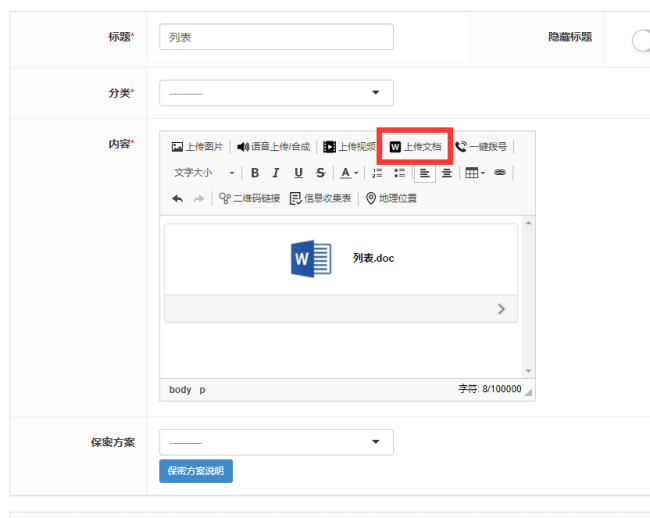Viewport: 650px width, 518px height.
Task: Select the 列表.doc document card
Action: tap(341, 273)
